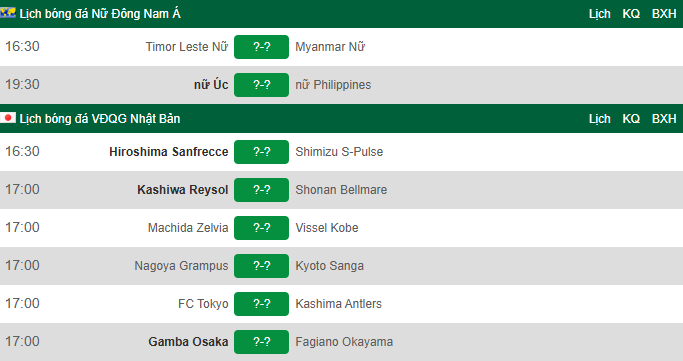Select the Kashima Antlers team name
This screenshot has width=683, height=361.
point(338,304)
